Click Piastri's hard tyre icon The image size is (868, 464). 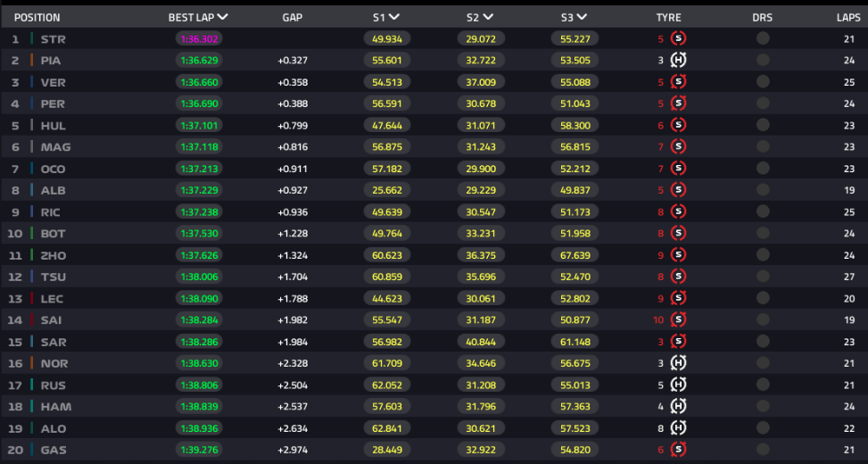pyautogui.click(x=678, y=60)
